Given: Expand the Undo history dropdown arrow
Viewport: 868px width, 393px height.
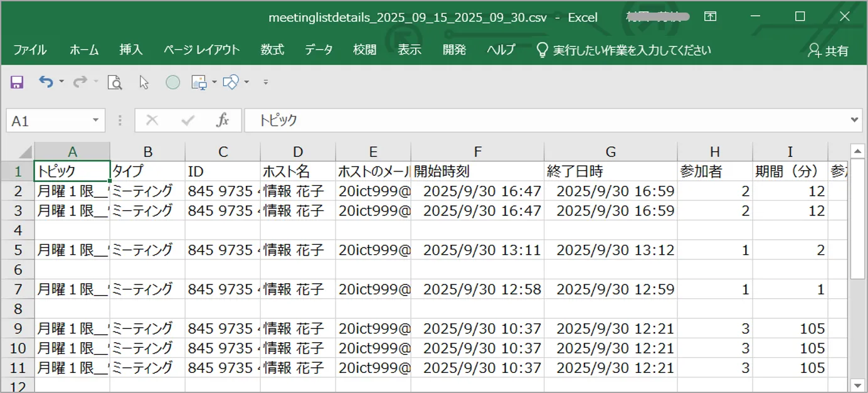Looking at the screenshot, I should click(61, 82).
